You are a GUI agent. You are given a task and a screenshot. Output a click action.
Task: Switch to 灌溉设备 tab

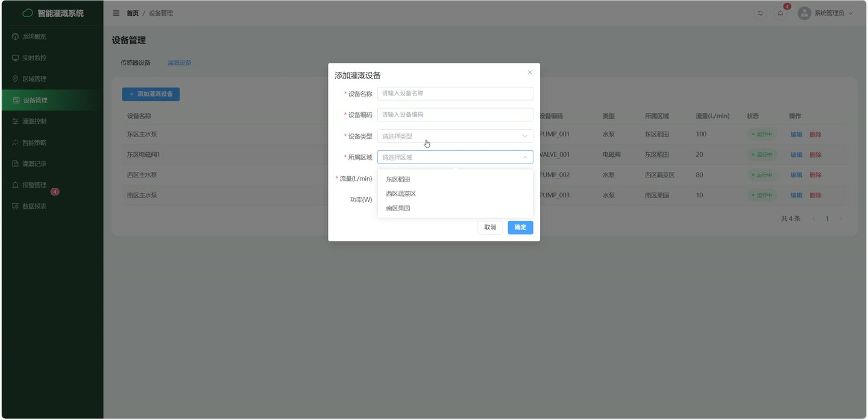pyautogui.click(x=180, y=63)
